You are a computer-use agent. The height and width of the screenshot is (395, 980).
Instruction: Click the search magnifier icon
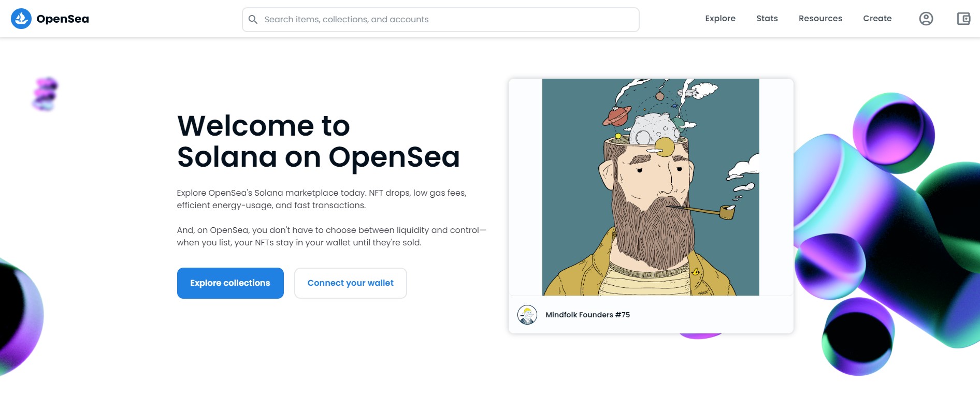253,20
